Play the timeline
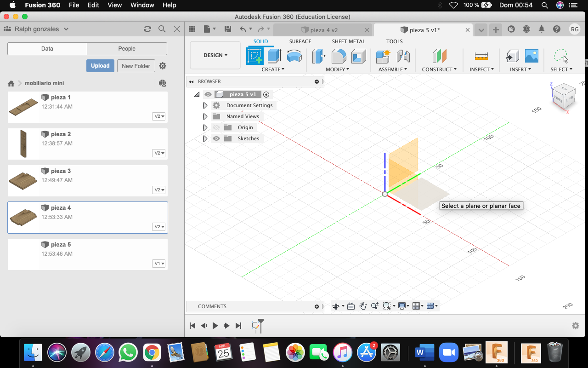This screenshot has width=588, height=368. [215, 326]
